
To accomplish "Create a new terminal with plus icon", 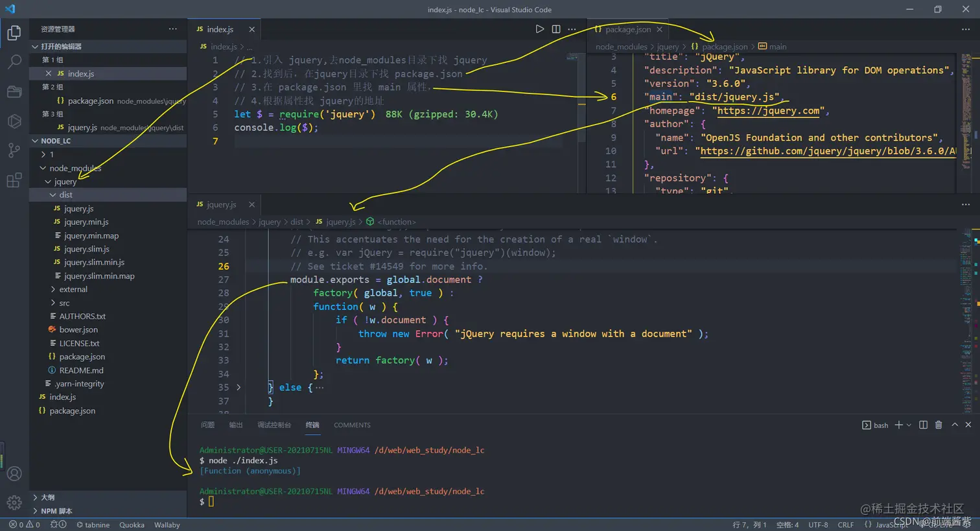I will tap(898, 425).
